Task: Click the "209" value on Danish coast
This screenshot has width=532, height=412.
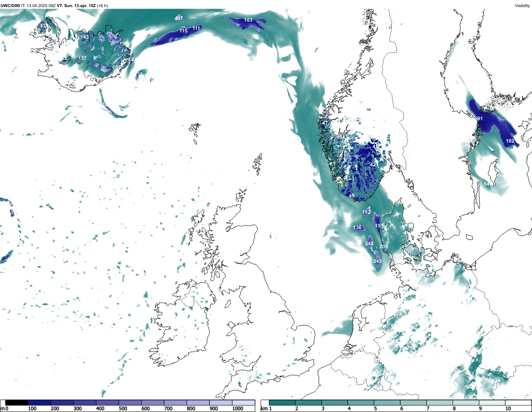Action: coord(384,247)
